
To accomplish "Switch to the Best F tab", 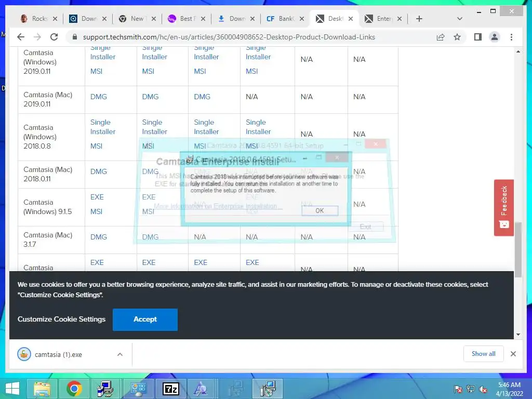I will coord(183,19).
